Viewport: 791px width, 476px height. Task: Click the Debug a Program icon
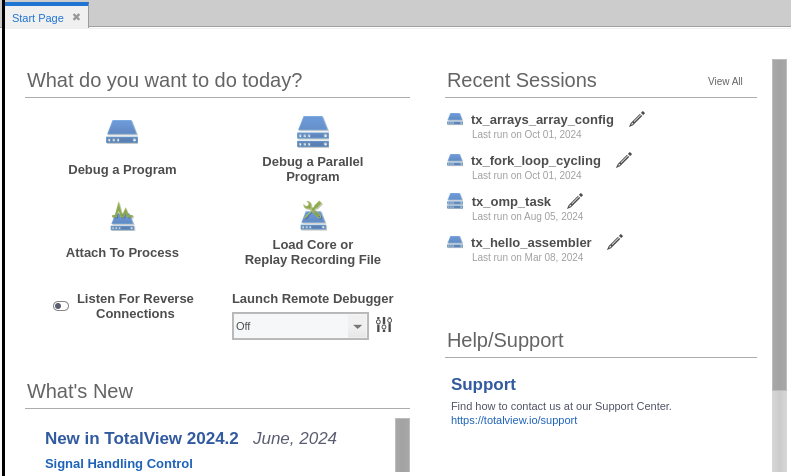[122, 132]
